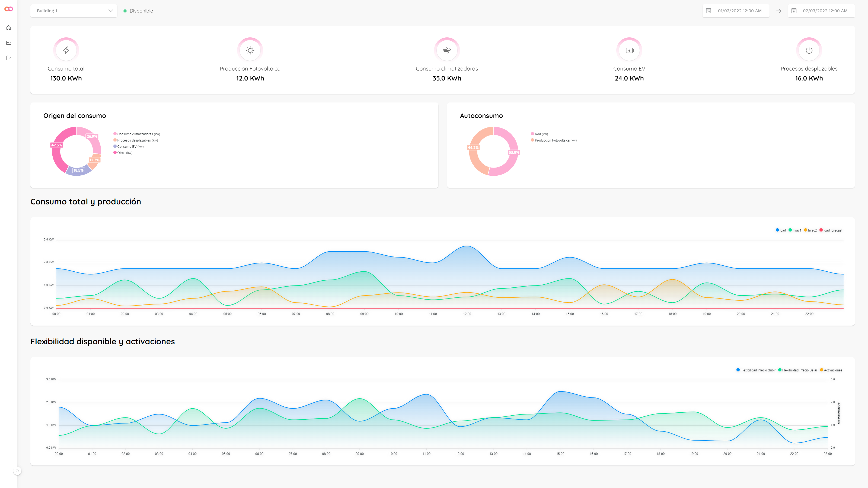This screenshot has width=868, height=488.
Task: Click the wind Consumo climatizadoras icon
Action: coord(447,50)
